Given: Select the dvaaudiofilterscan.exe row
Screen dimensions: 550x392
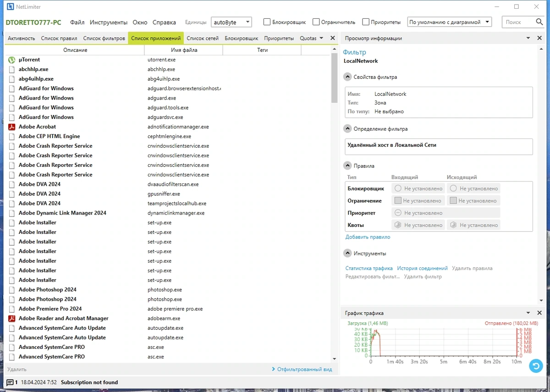Looking at the screenshot, I should click(x=168, y=184).
